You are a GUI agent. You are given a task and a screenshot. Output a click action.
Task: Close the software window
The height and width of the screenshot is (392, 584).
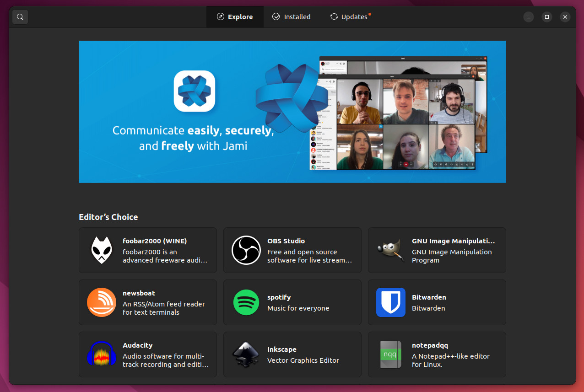565,17
